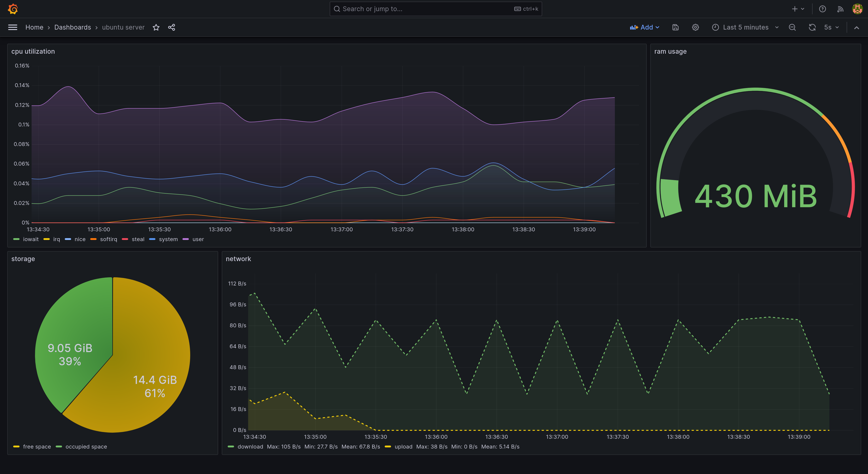Click network chart 13:37:00 time label

[x=557, y=437]
